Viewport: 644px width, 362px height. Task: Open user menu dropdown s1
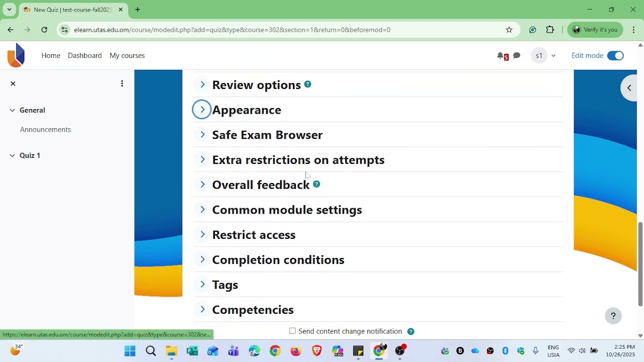[x=543, y=56]
